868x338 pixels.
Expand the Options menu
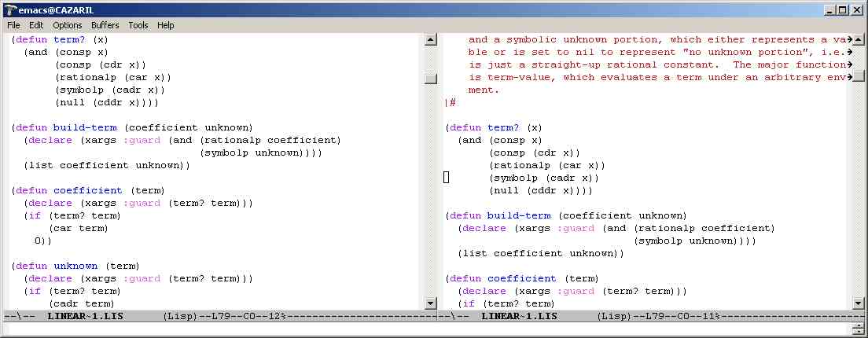[x=67, y=25]
